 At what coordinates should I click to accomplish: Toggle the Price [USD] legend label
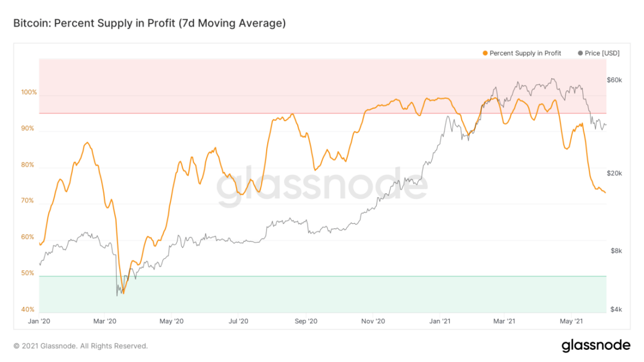602,53
